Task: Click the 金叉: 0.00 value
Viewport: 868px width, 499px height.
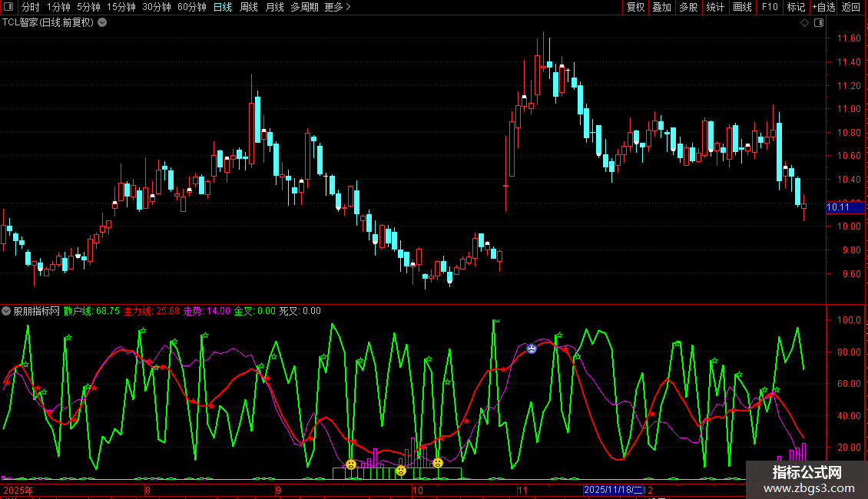Action: coord(255,311)
